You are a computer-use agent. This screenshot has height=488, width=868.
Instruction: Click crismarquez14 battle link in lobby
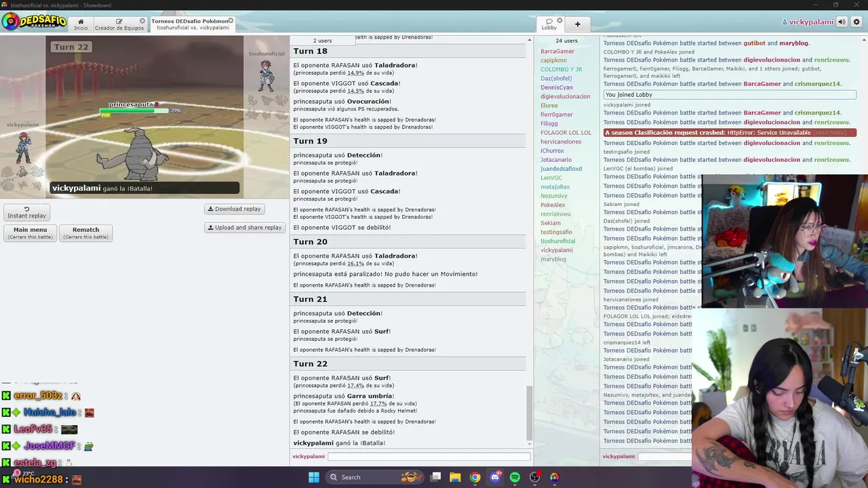(818, 84)
